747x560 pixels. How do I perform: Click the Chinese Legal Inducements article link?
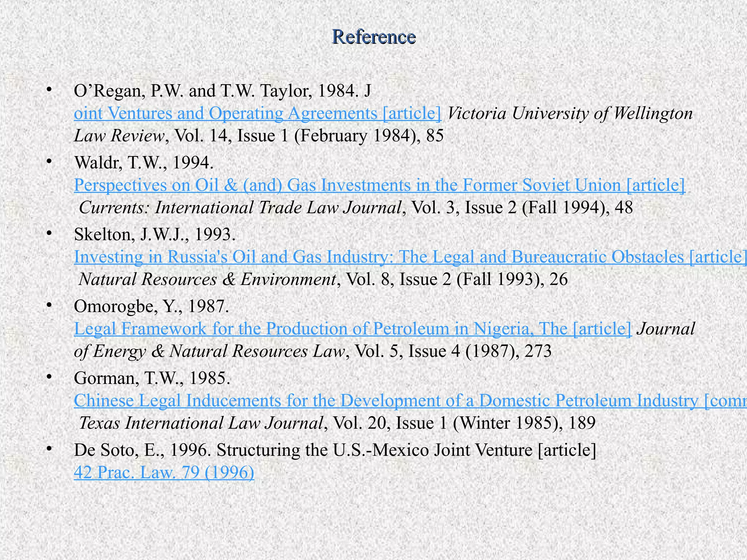click(410, 400)
